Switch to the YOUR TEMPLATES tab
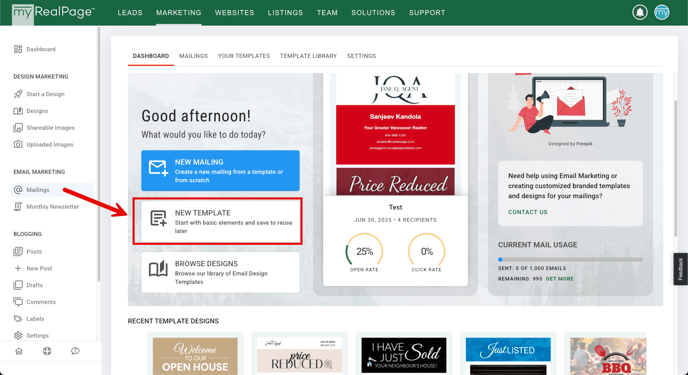 point(244,56)
